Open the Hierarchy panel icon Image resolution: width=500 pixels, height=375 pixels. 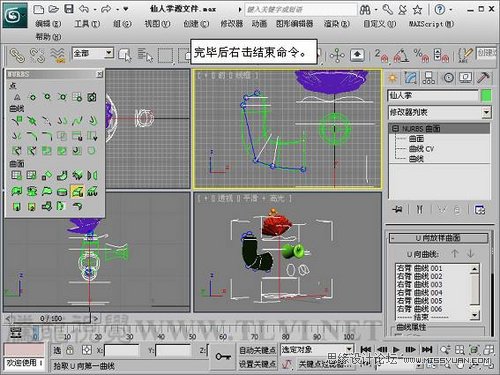[429, 78]
